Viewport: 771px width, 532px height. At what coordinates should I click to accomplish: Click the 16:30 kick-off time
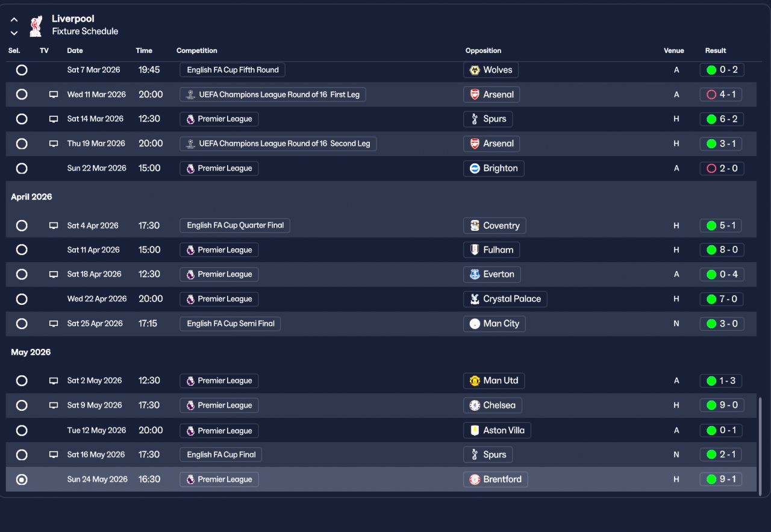point(149,480)
